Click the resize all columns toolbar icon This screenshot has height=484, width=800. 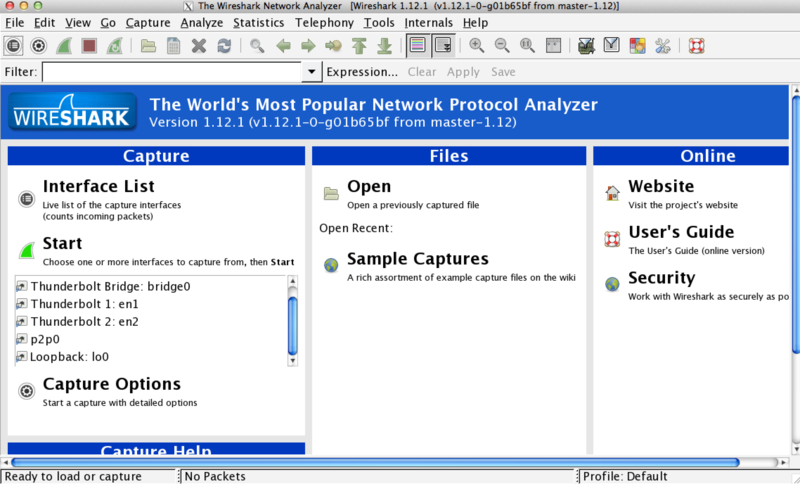553,46
